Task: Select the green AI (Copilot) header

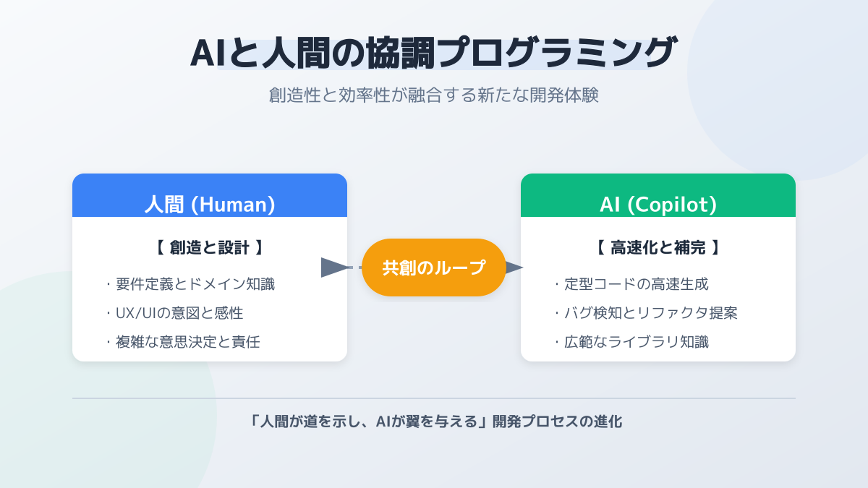Action: click(658, 204)
